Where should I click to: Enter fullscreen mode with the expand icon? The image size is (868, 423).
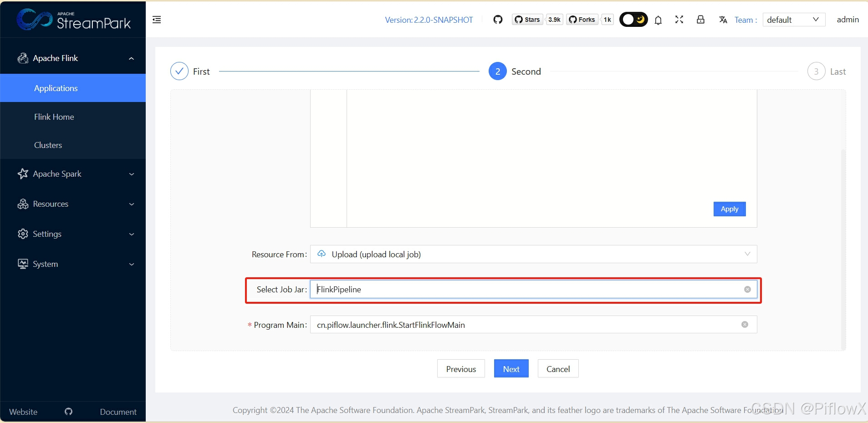679,20
